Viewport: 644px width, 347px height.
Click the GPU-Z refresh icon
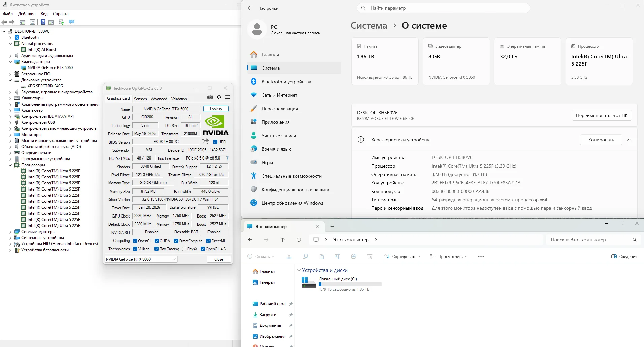pos(219,97)
